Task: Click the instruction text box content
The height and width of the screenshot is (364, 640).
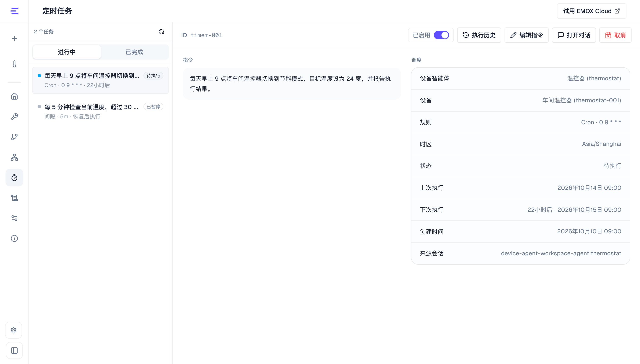Action: tap(292, 83)
